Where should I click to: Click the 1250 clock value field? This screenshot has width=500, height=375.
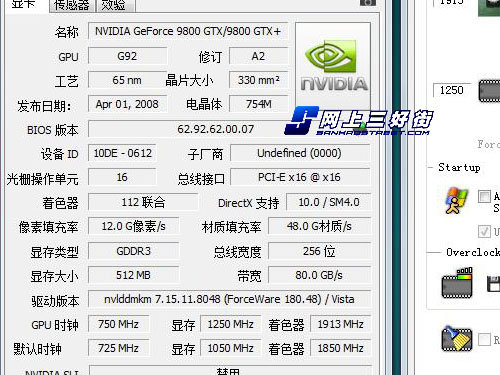pos(452,90)
